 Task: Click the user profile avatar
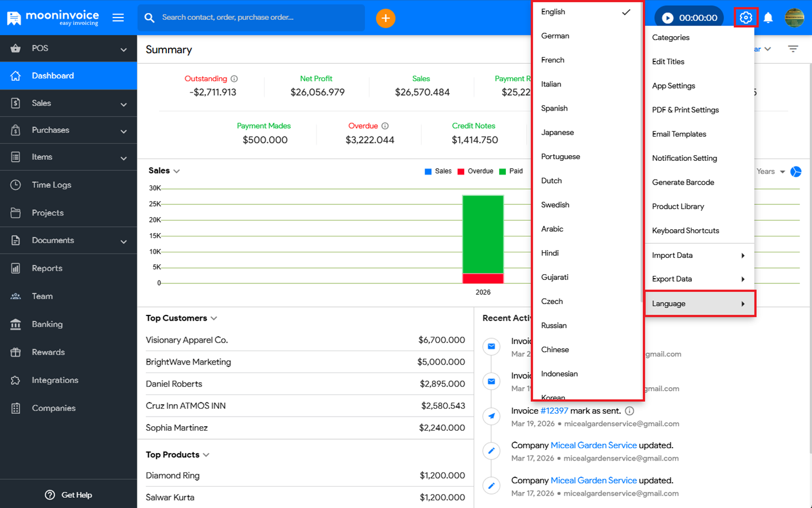click(794, 18)
